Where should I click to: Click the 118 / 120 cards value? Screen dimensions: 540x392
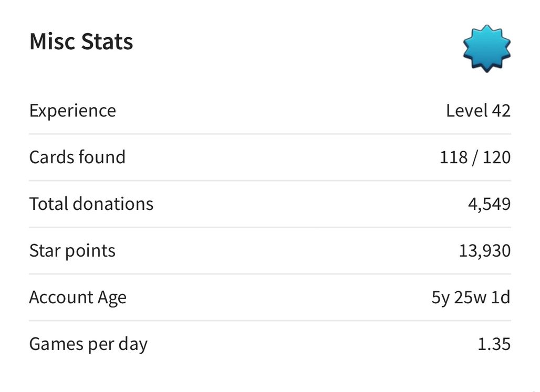tap(475, 157)
